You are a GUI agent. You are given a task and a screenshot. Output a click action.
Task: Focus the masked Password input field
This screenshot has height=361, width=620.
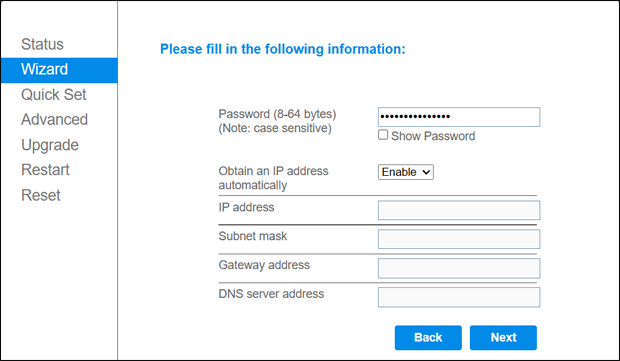(x=459, y=117)
